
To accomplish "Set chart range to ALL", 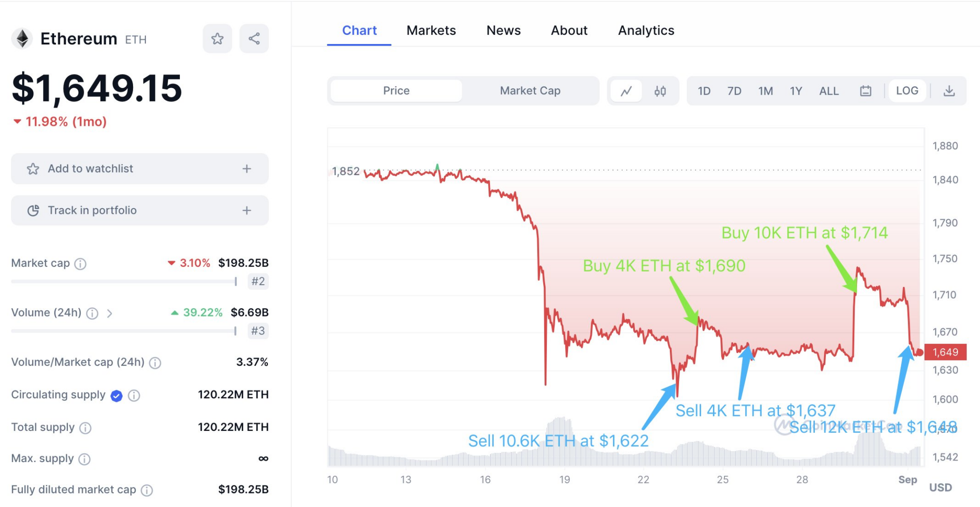I will (x=829, y=90).
